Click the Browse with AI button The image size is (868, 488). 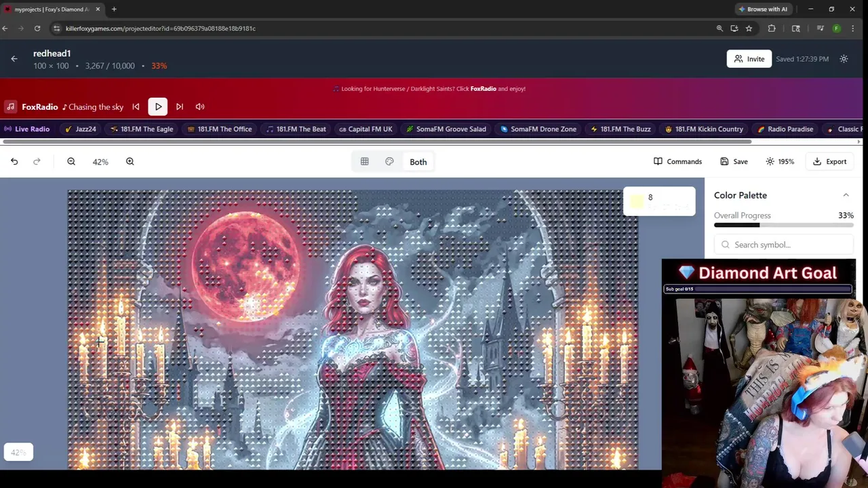click(763, 9)
